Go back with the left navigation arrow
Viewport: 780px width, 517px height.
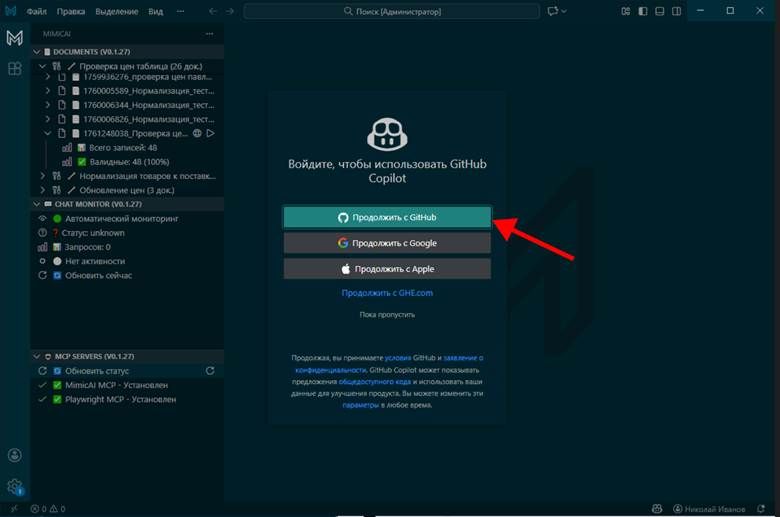tap(213, 11)
